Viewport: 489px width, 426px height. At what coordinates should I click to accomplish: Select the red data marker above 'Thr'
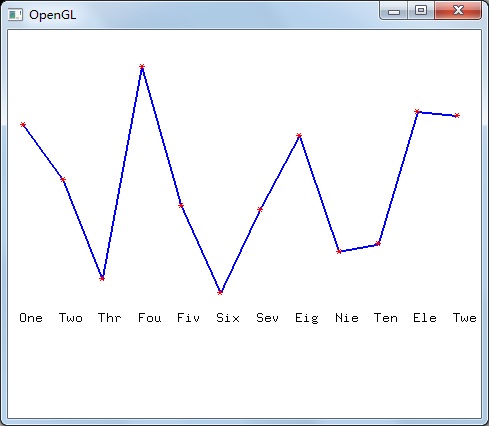102,278
